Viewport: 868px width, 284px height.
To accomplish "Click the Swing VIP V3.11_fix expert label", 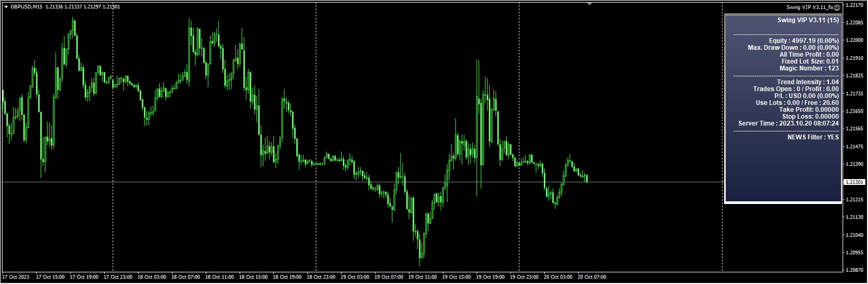I will 810,7.
